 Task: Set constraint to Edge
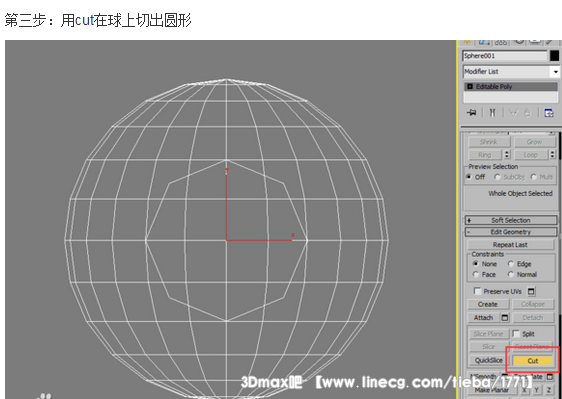click(x=511, y=263)
